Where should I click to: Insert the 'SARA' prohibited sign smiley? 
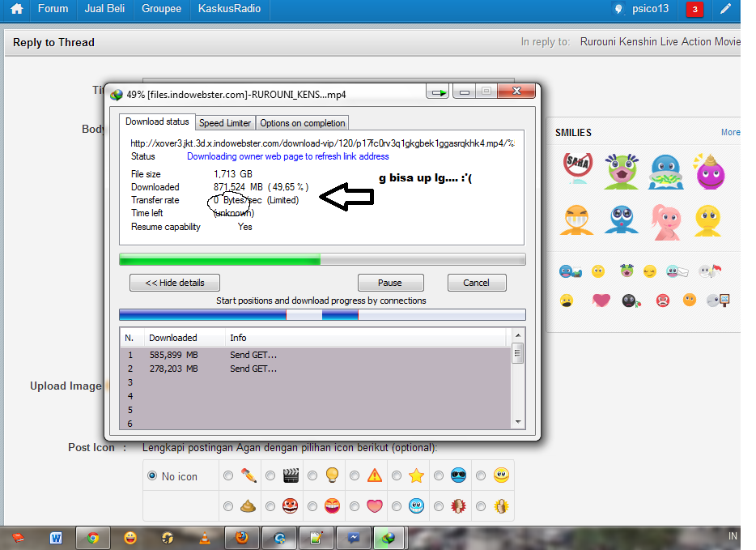coord(578,168)
